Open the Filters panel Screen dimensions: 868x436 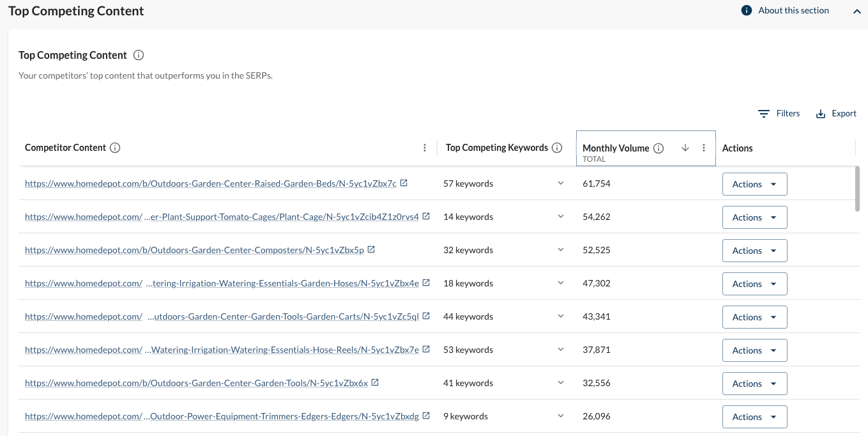click(779, 113)
